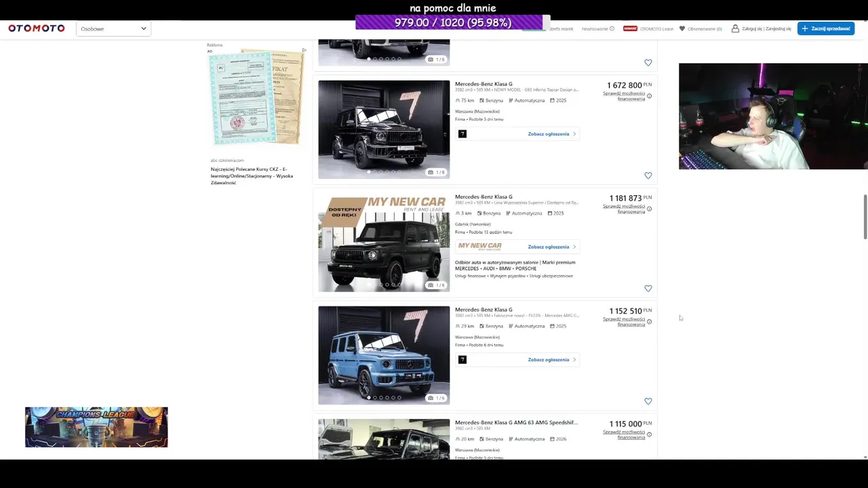Click the calendar icon beside 2026
This screenshot has width=868, height=488.
pos(551,439)
